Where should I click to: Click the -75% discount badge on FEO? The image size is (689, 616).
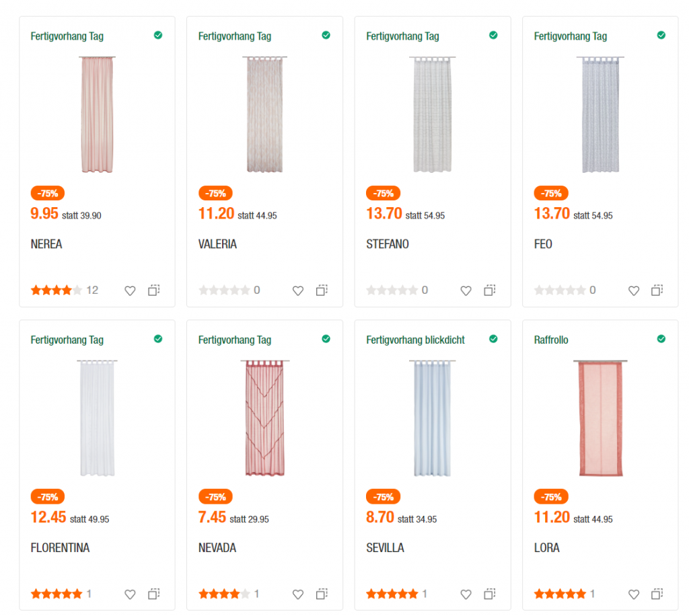pos(551,193)
